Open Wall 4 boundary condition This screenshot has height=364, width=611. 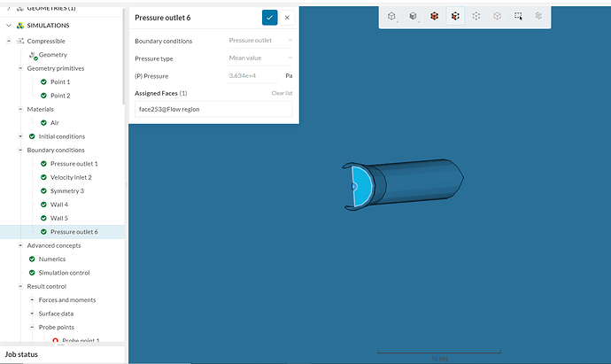[x=59, y=205]
